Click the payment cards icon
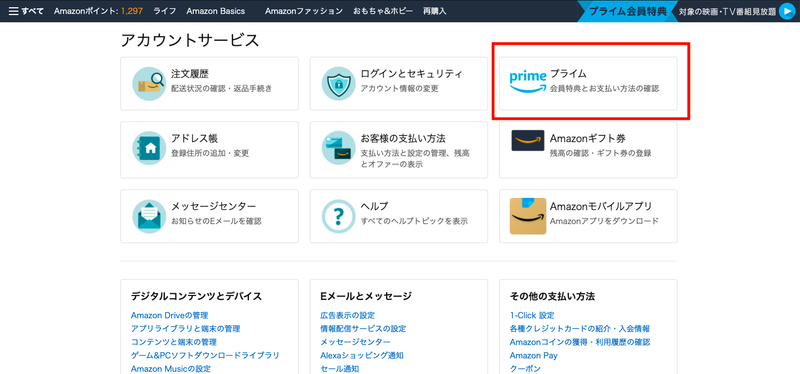Image resolution: width=800 pixels, height=374 pixels. tap(338, 148)
